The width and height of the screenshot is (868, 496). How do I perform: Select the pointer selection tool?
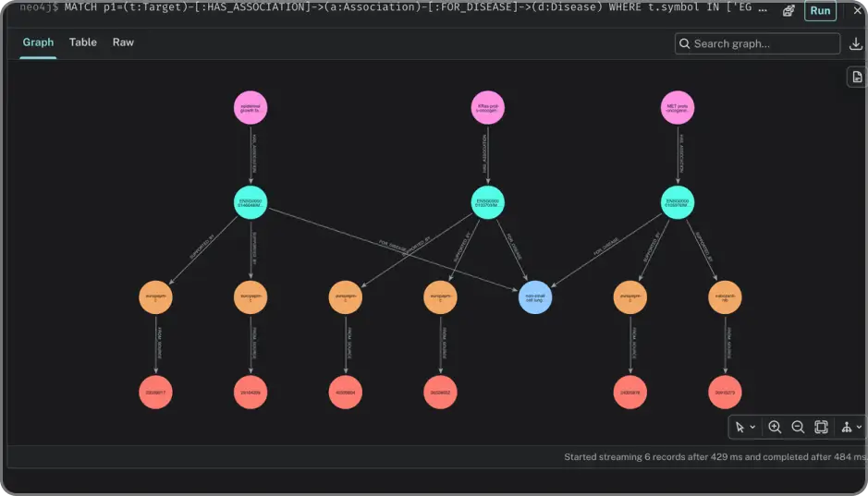pos(740,427)
